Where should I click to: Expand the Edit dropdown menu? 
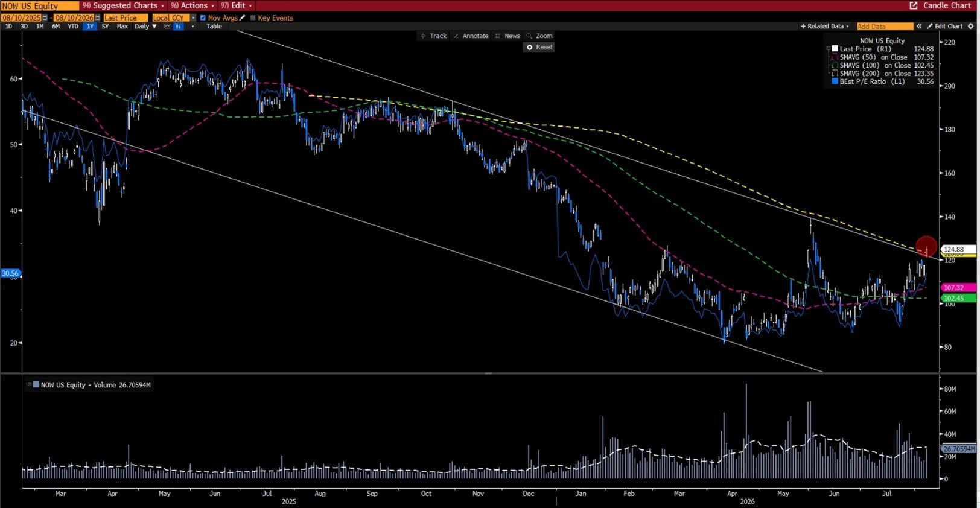tap(236, 5)
